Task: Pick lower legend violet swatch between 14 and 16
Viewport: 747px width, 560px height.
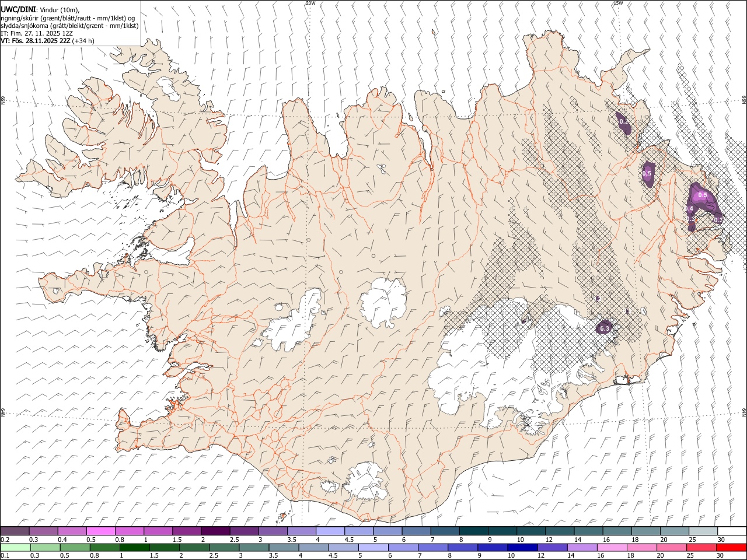Action: click(x=582, y=547)
